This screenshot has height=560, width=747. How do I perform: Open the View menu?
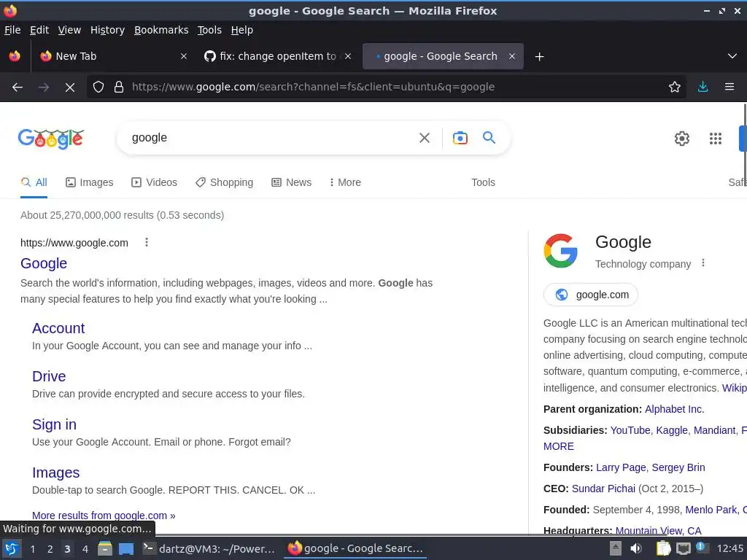[69, 30]
